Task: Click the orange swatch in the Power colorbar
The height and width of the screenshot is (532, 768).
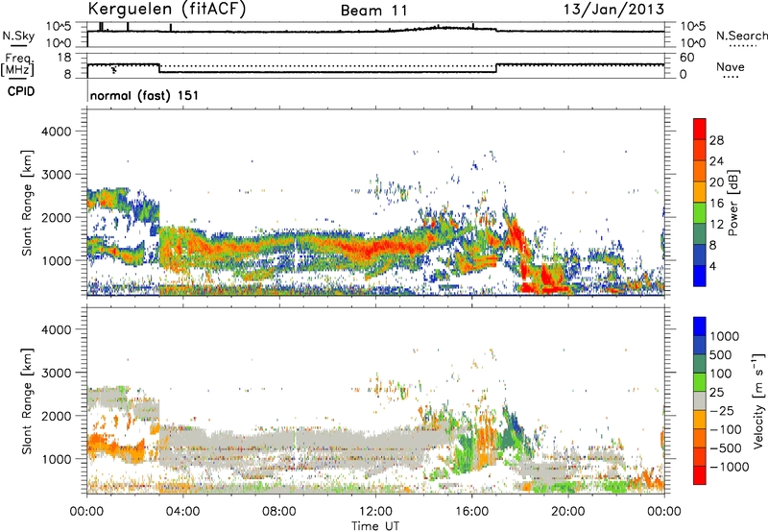Action: (700, 171)
